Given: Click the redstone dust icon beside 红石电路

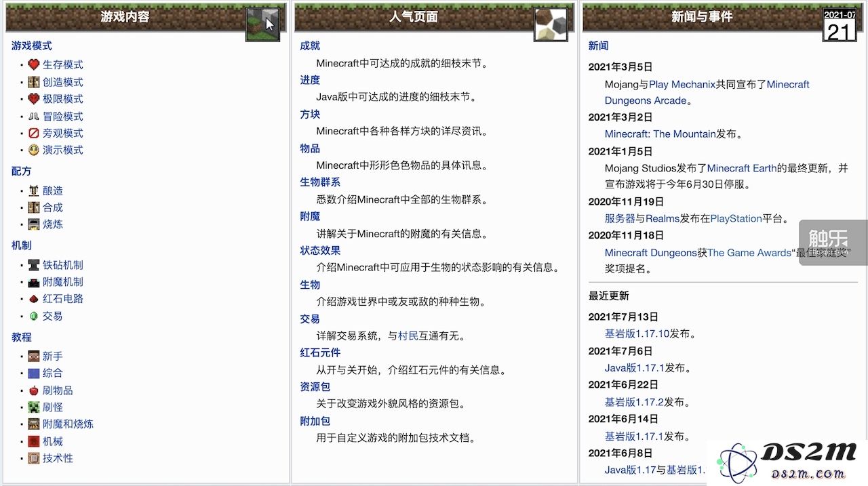Looking at the screenshot, I should coord(34,299).
